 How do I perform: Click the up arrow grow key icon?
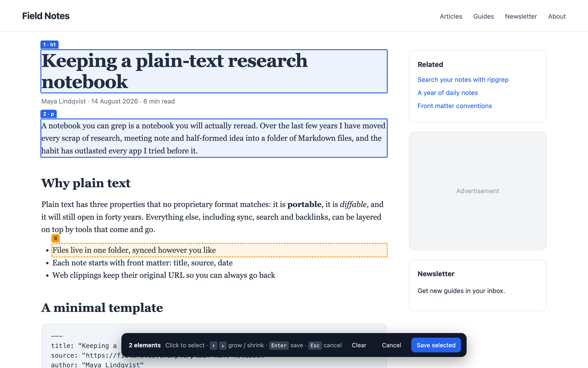point(213,345)
